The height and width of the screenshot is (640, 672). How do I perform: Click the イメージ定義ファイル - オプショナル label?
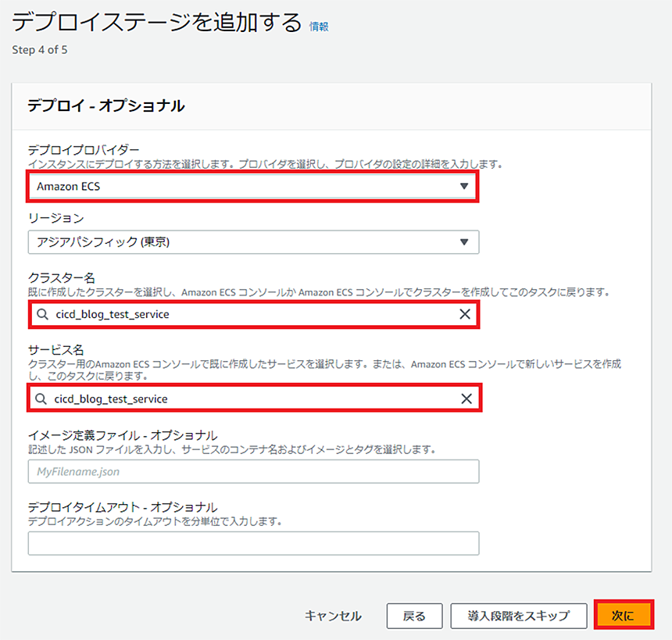coord(123,435)
